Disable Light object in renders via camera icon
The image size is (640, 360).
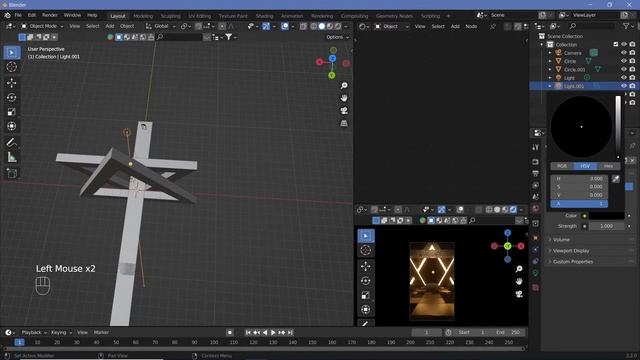[x=632, y=78]
